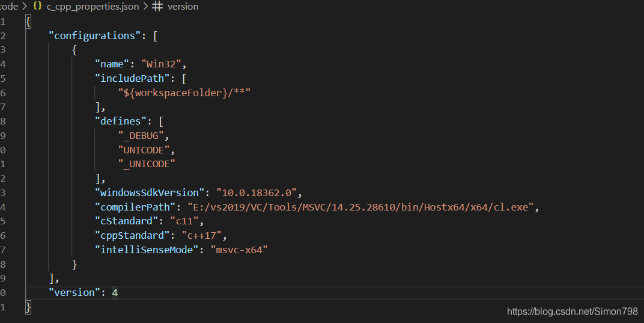Click the "UNICODE" string on line 10

[x=144, y=150]
